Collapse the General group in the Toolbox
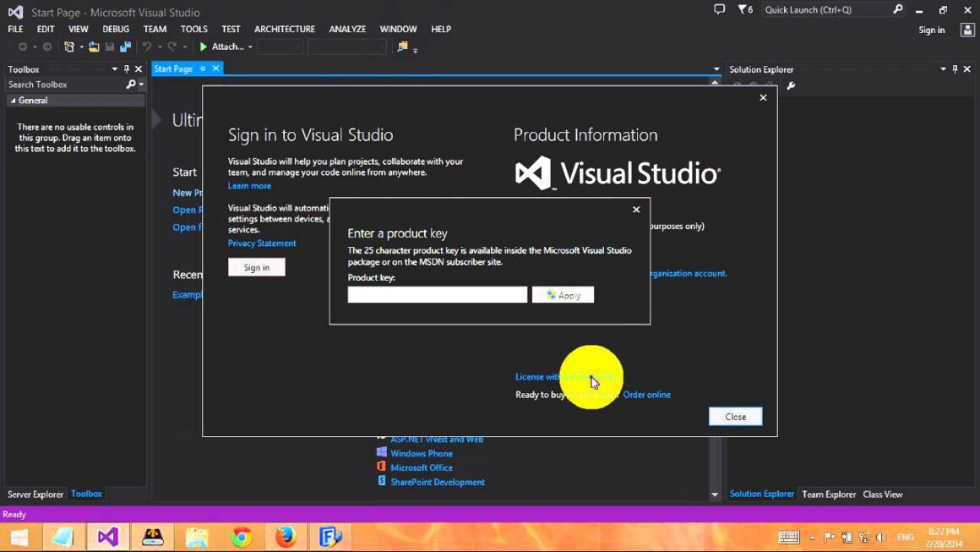 coord(15,99)
